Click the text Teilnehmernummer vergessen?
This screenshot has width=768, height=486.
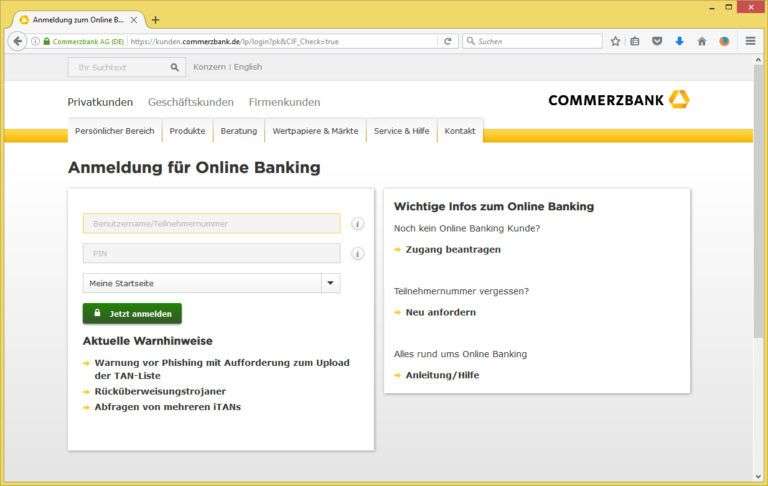(x=461, y=291)
